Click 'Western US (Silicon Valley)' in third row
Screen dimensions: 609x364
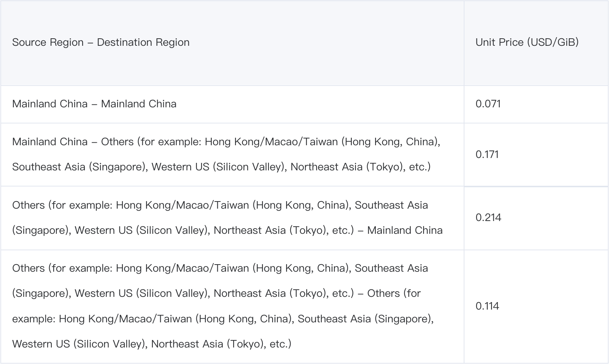tap(142, 230)
